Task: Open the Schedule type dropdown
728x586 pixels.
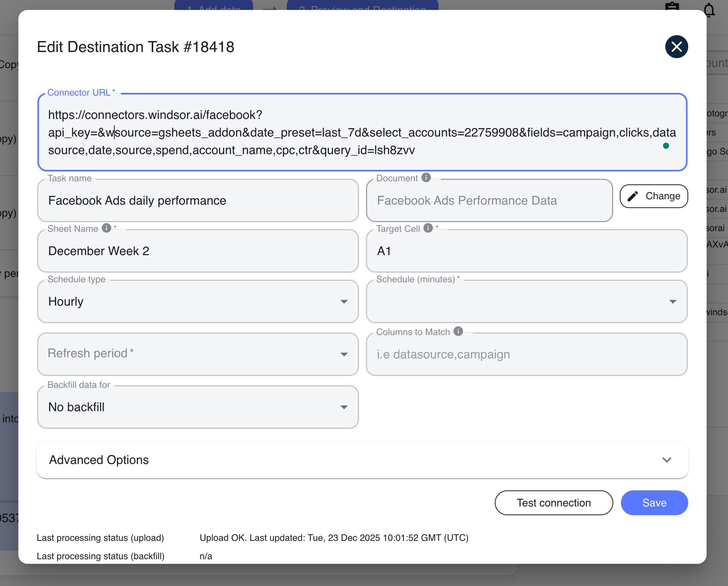Action: point(344,301)
